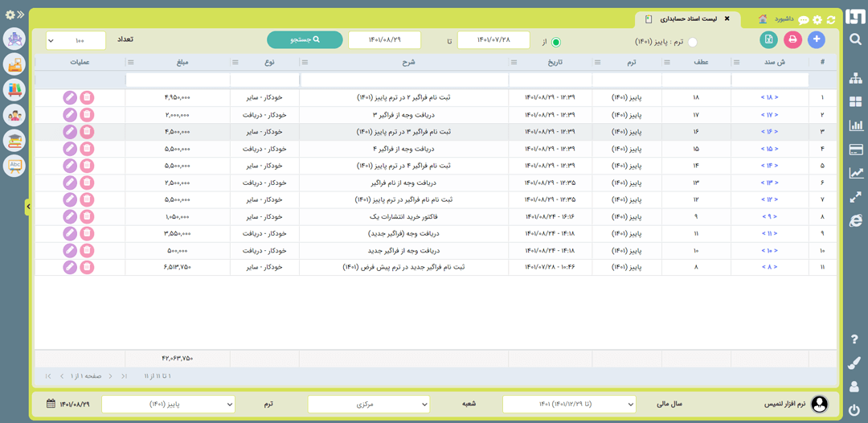868x423 pixels.
Task: Open the line trend chart icon in right sidebar
Action: coord(856,173)
